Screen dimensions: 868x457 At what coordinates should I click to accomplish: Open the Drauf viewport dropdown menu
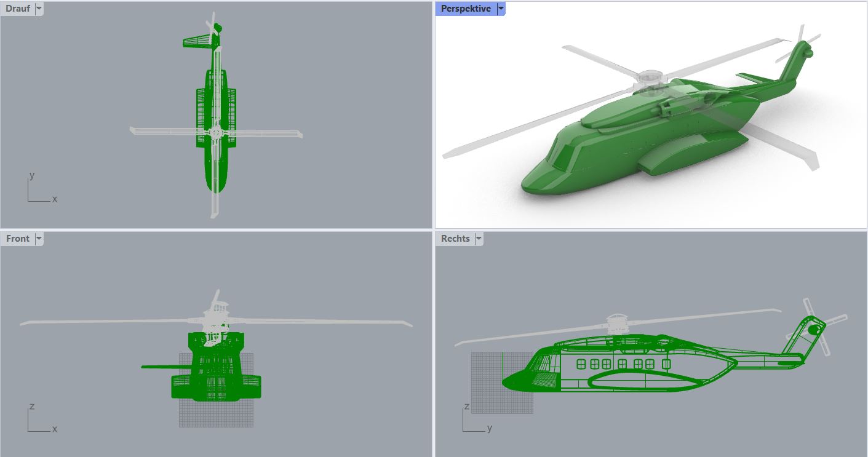coord(39,9)
